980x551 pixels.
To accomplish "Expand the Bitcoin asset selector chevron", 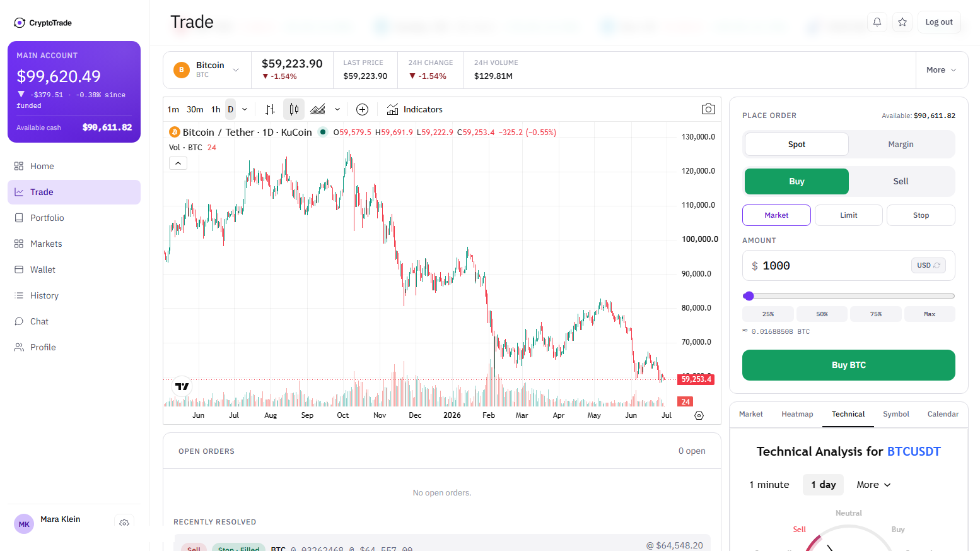I will click(236, 70).
